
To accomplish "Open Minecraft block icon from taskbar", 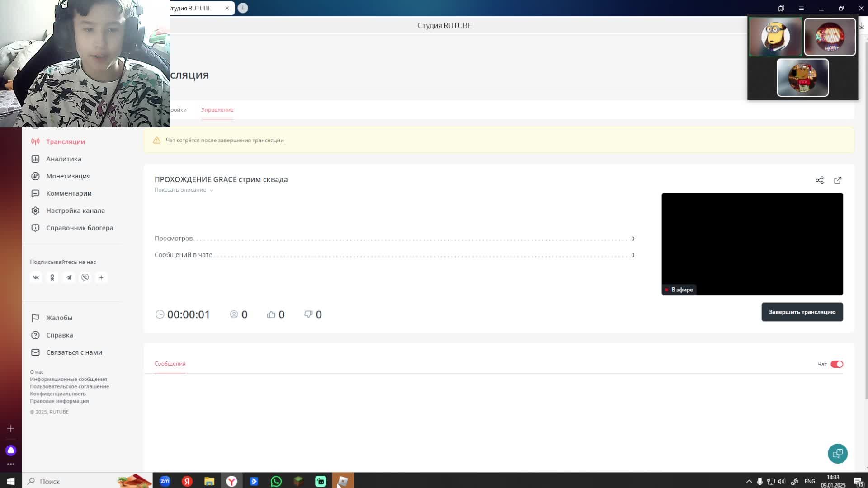I will (298, 481).
